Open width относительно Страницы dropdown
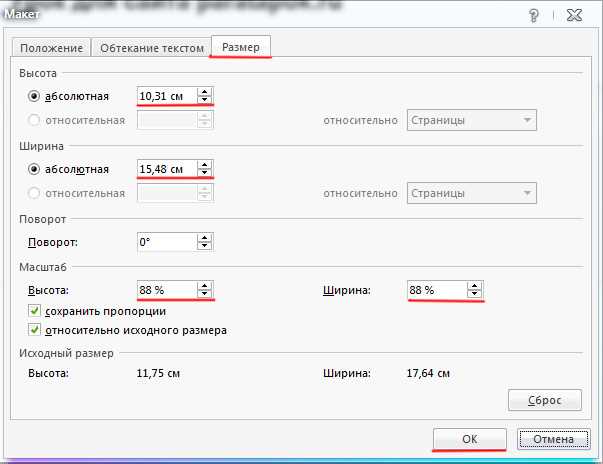This screenshot has height=464, width=603. click(472, 193)
